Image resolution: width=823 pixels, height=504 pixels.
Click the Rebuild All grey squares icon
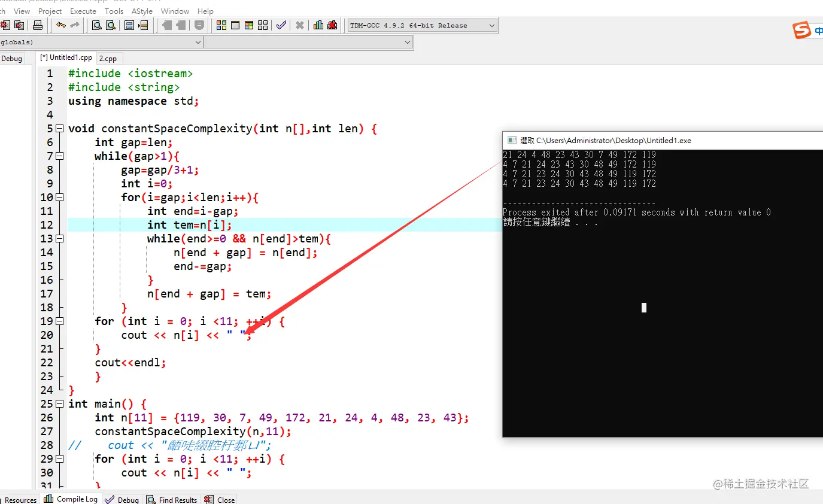click(x=263, y=25)
